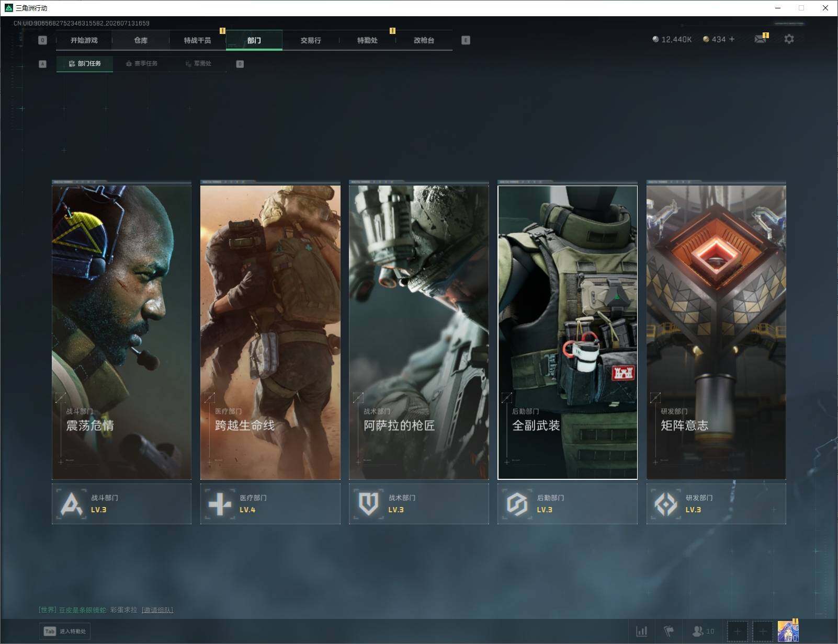
Task: Open the friends list icon showing 10
Action: coord(703,631)
